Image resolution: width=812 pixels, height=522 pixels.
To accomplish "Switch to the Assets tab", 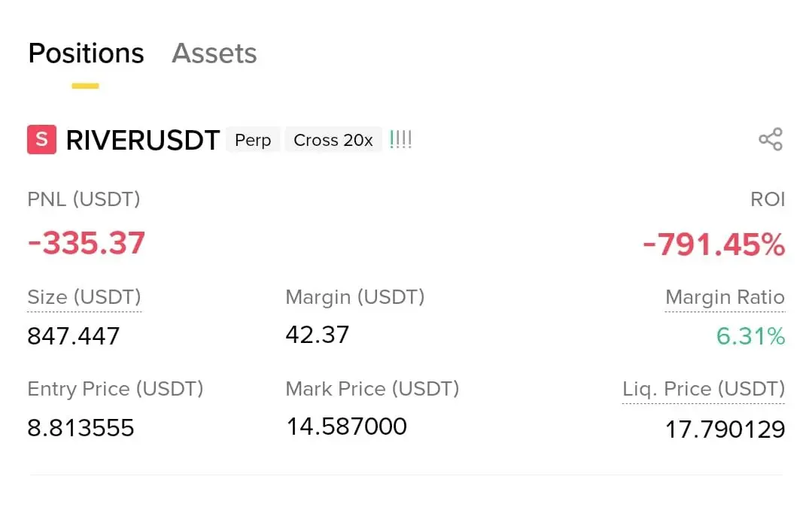I will 214,53.
